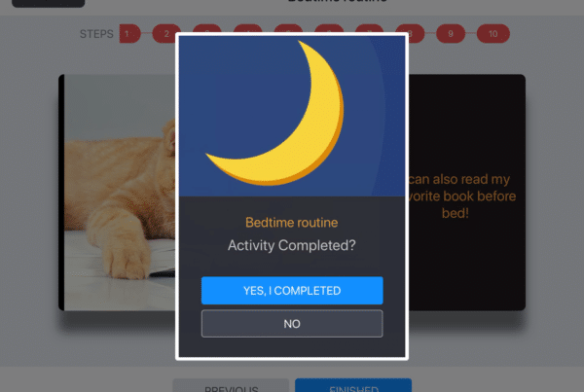Select the partially hidden step 3 bubble
This screenshot has height=392, width=584.
207,28
